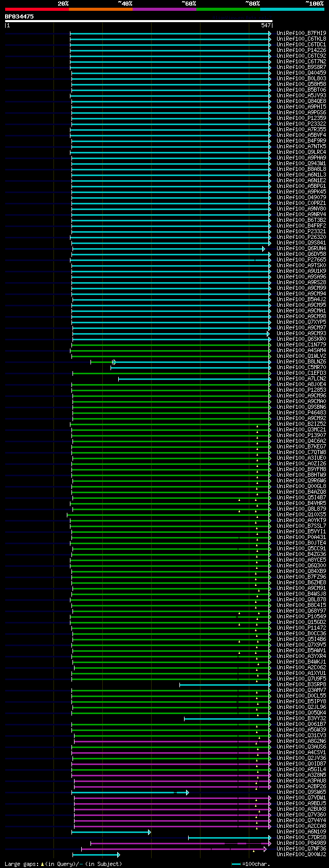
Task: Open hit UniRef100_A9SA96
Action: coord(301,276)
